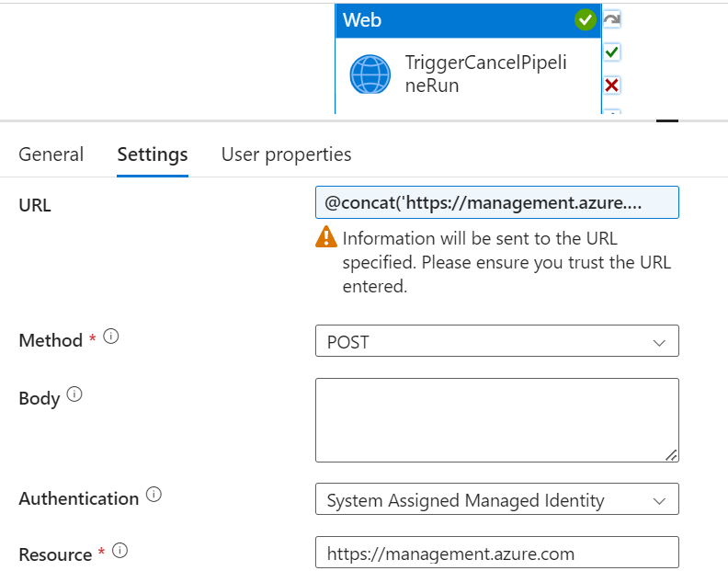The height and width of the screenshot is (571, 728).
Task: Click the Method field label
Action: click(51, 340)
